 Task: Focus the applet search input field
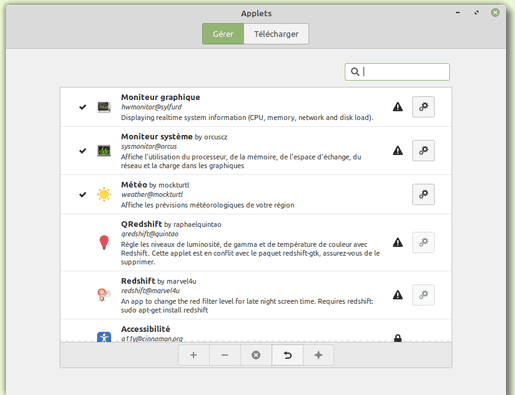(397, 72)
